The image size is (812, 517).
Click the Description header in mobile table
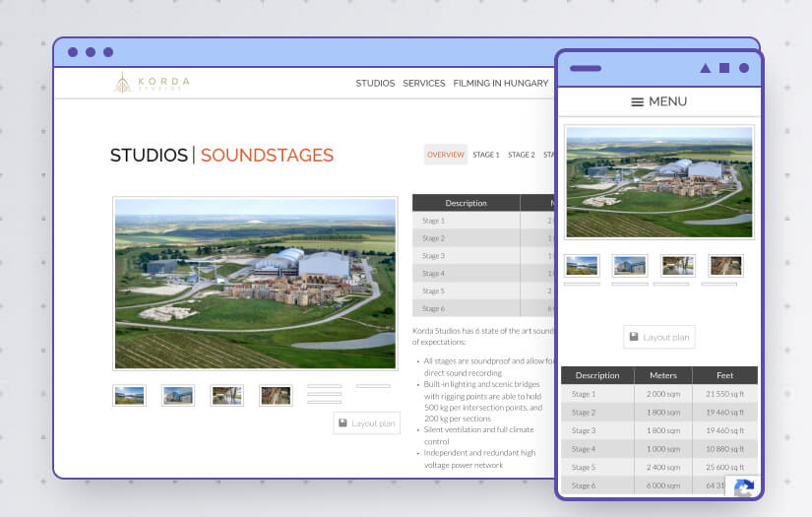click(597, 375)
